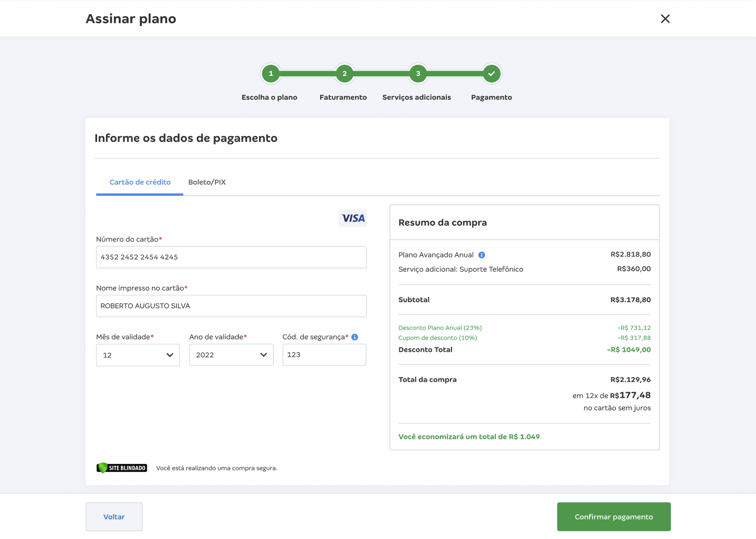756x539 pixels.
Task: Click the Desconto Total value -R$ 1049,00
Action: 629,350
